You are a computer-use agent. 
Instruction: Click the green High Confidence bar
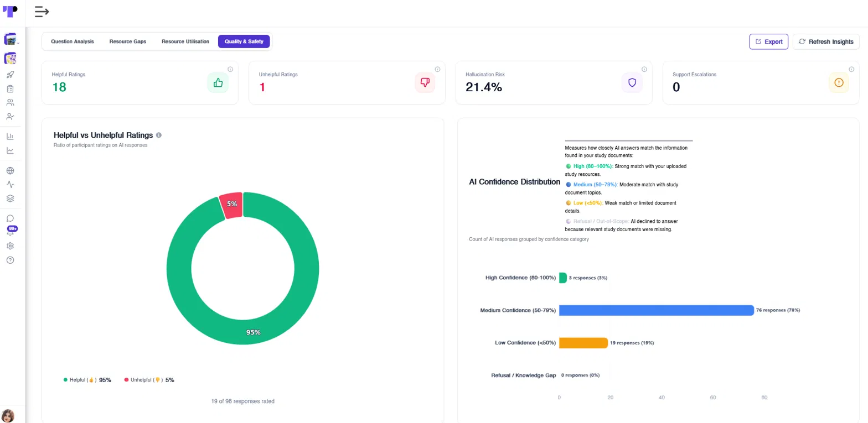pyautogui.click(x=563, y=278)
